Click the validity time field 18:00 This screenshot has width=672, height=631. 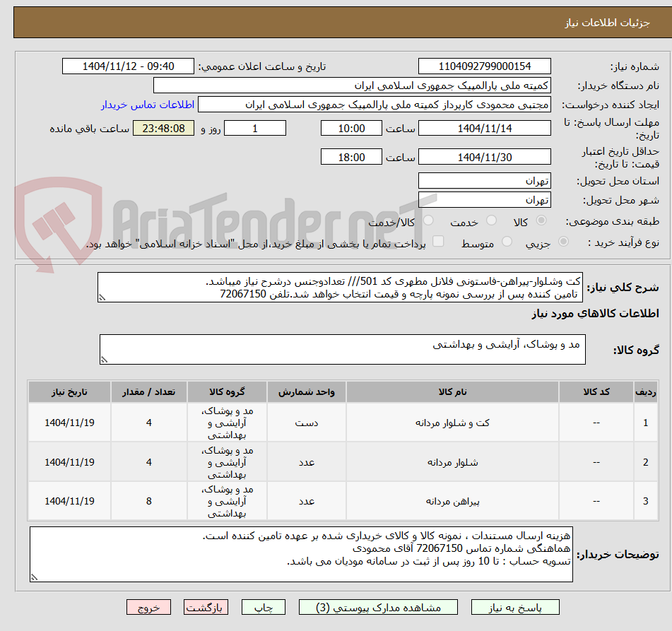click(351, 157)
